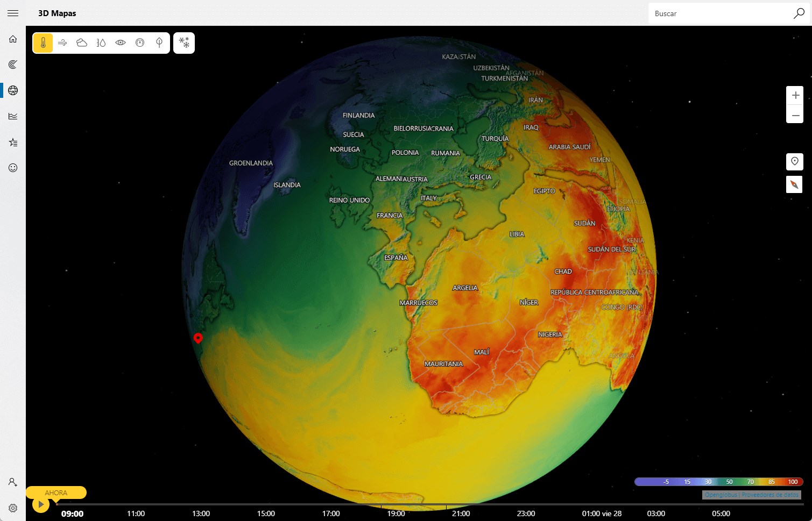The width and height of the screenshot is (812, 521).
Task: Switch to the cloud cover layer
Action: 82,43
